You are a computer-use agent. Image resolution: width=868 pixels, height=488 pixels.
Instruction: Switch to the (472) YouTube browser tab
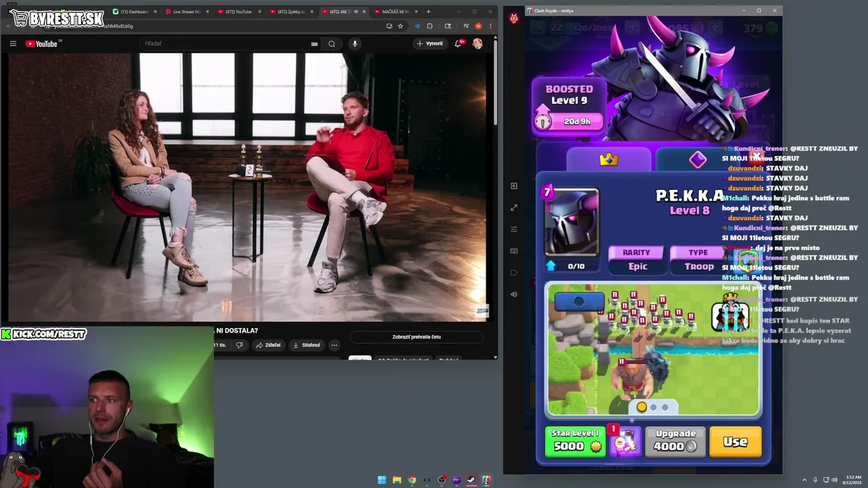239,12
